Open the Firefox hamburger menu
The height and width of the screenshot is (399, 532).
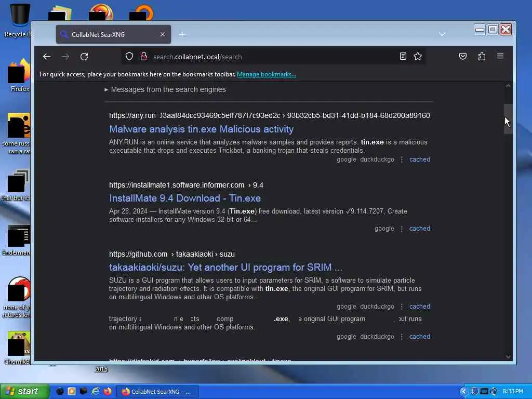(x=500, y=56)
